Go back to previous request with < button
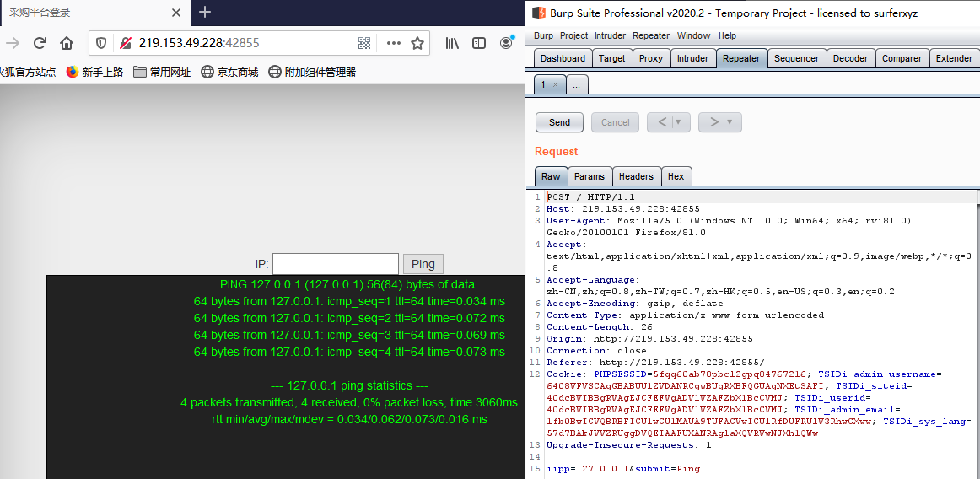The width and height of the screenshot is (980, 479). pyautogui.click(x=662, y=122)
